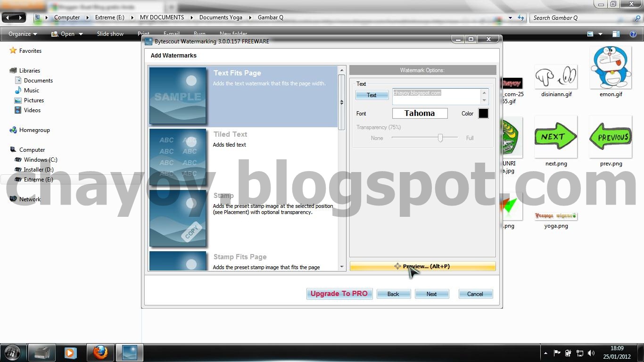Open Libraries in the navigation pane
The height and width of the screenshot is (362, 644).
click(x=29, y=71)
